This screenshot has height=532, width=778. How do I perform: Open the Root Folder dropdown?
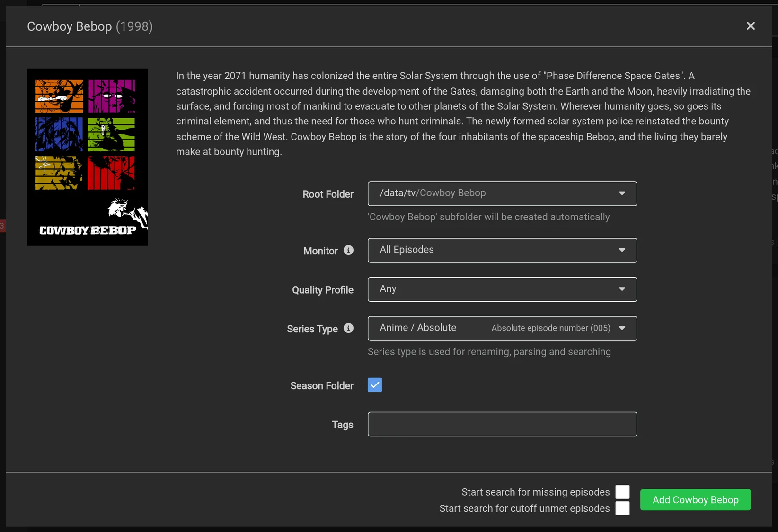(502, 193)
